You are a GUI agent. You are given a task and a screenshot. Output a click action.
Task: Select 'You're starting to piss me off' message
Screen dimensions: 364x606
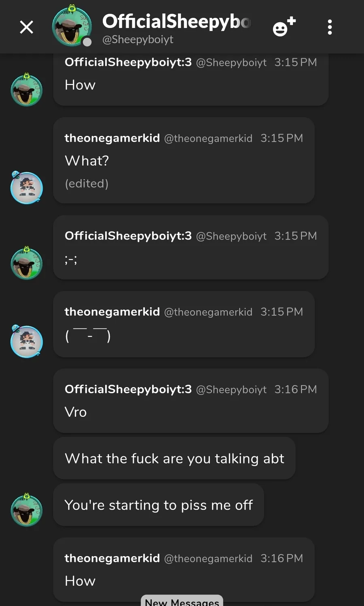[159, 505]
